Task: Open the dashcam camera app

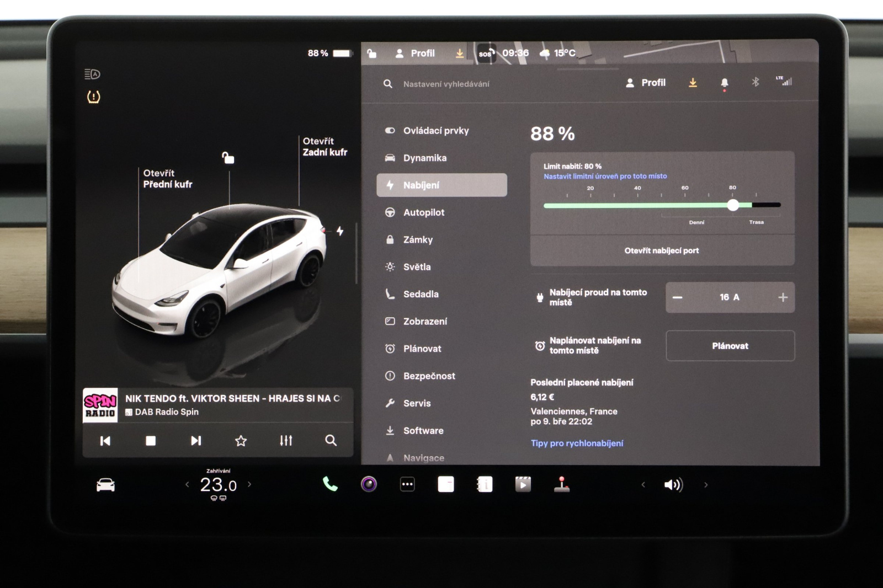Action: (x=369, y=484)
